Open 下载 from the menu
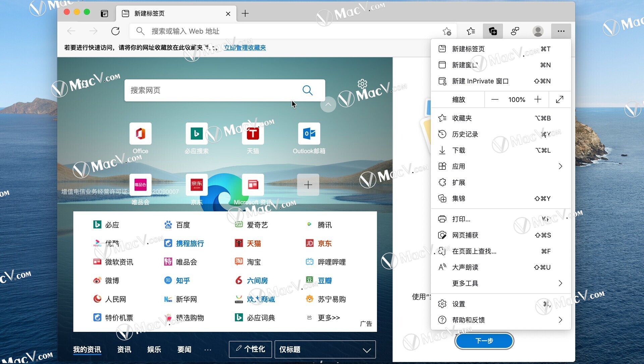The height and width of the screenshot is (364, 644). tap(501, 150)
